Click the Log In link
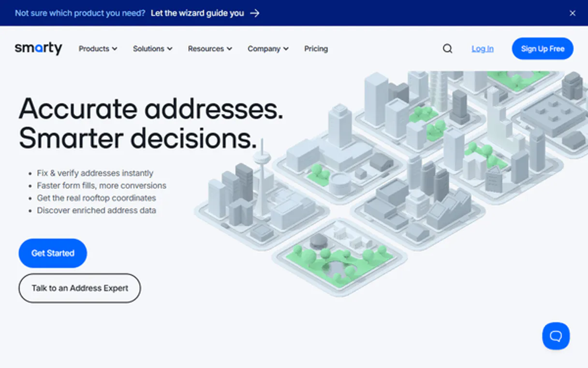 coord(483,48)
